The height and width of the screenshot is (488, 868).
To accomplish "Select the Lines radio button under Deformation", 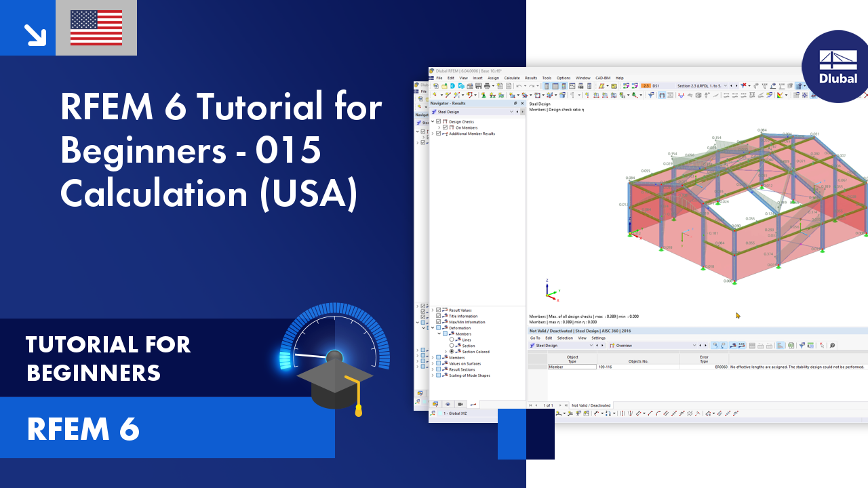I will [452, 340].
